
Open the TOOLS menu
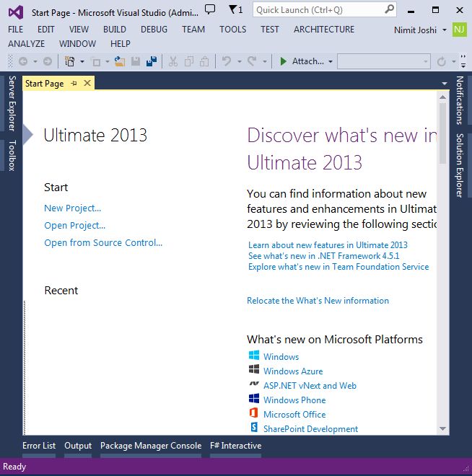click(x=233, y=30)
